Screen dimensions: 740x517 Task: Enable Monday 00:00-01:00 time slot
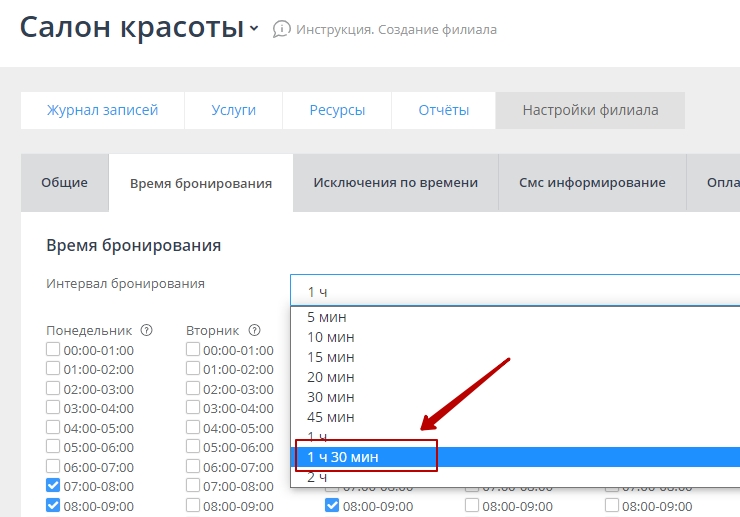pyautogui.click(x=53, y=350)
